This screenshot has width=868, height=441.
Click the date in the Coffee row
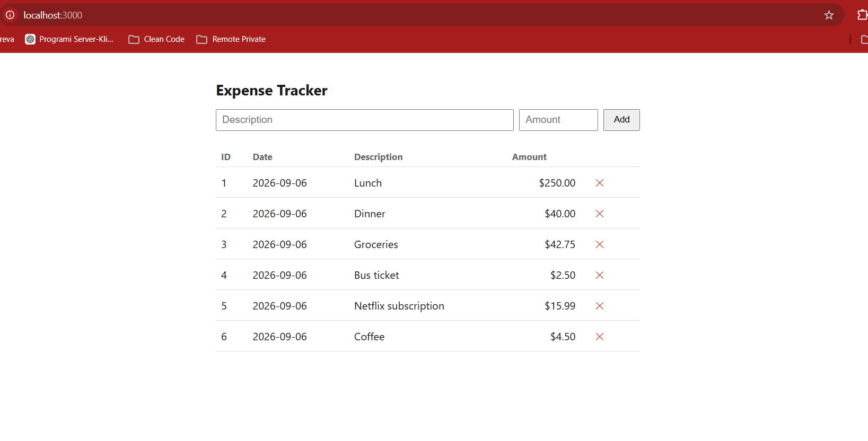(280, 337)
